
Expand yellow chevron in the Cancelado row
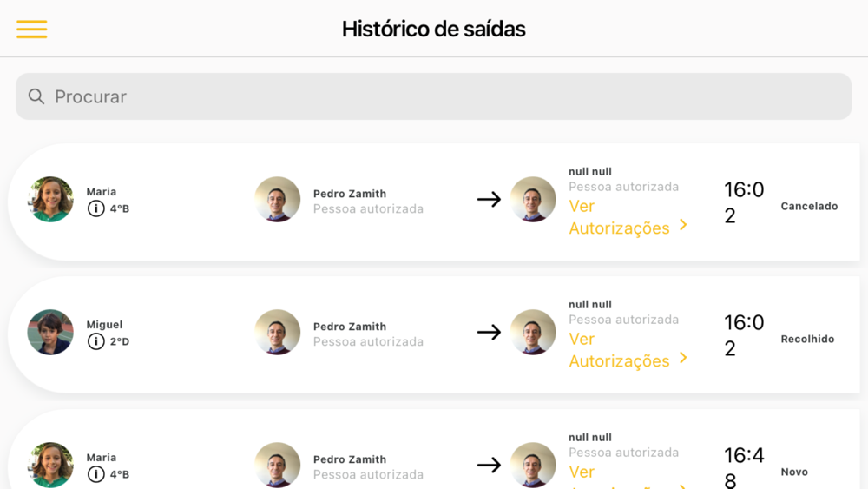coord(684,225)
